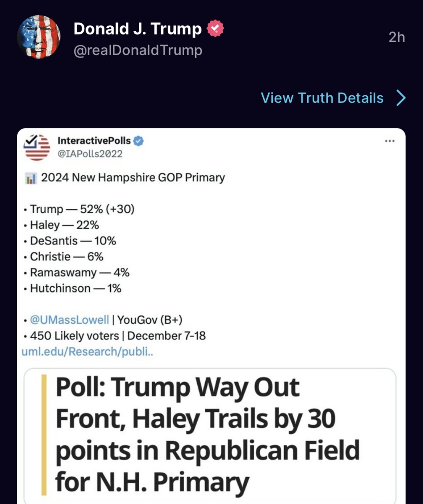Click the chevron next to View Truth Details
The image size is (423, 504).
point(401,98)
